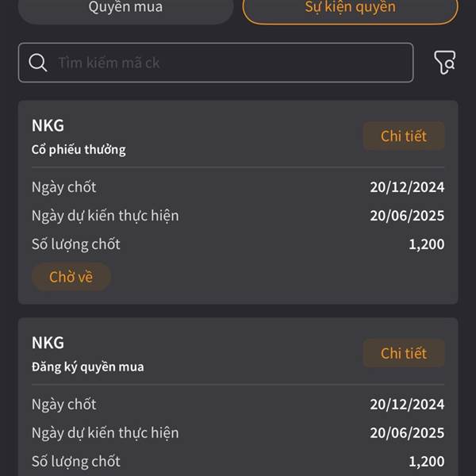This screenshot has width=476, height=476.
Task: Click the Chờ về status badge
Action: point(71,277)
